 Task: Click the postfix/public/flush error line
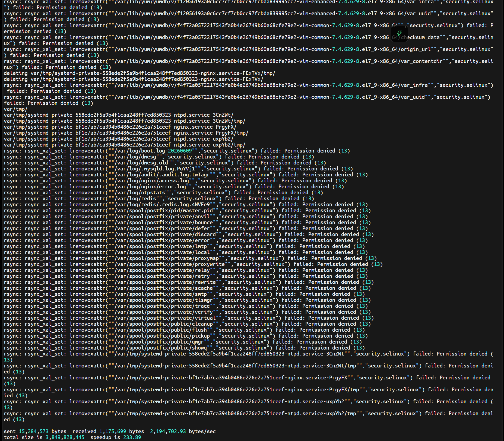(184, 330)
